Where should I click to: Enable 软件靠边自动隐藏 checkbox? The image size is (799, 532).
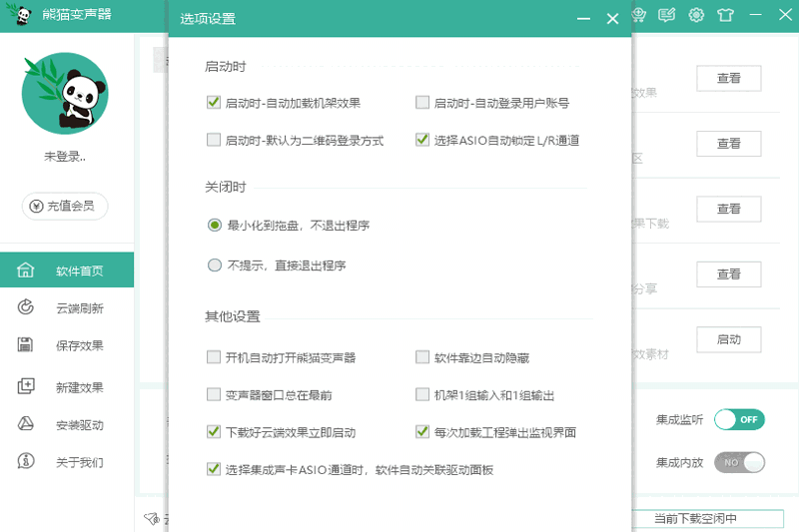[x=422, y=357]
